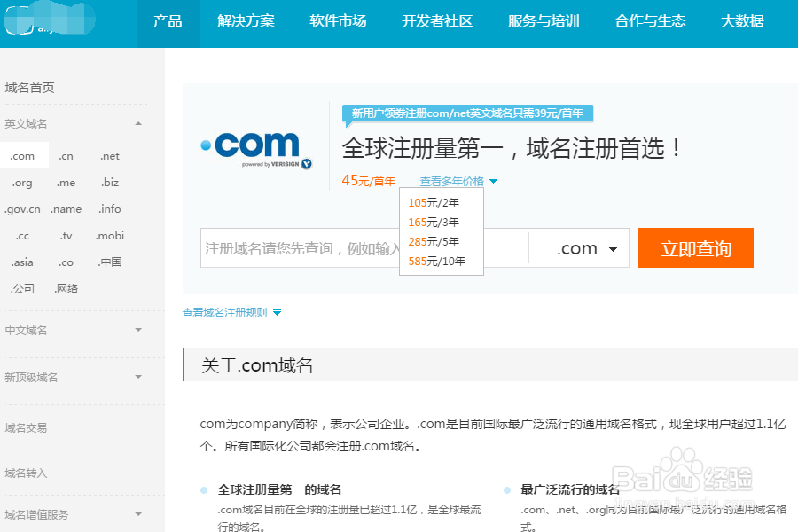
Task: Click the 立即查询 search button
Action: [695, 248]
